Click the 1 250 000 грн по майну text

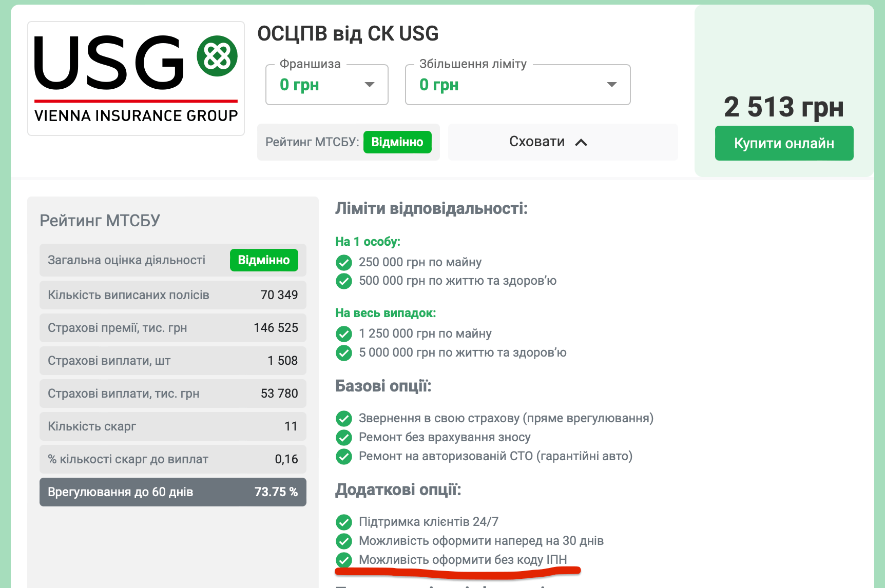tap(425, 334)
